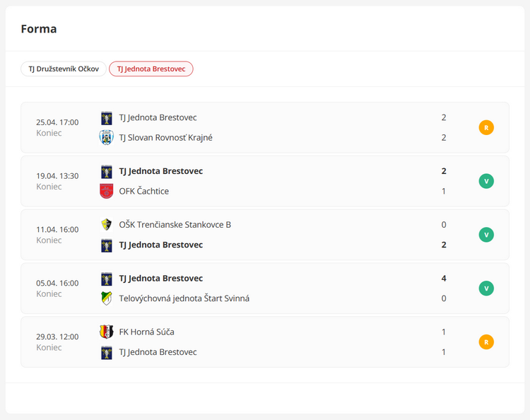Open TJ Jednota Brestovec name in 25.04. match
Viewport: 530px width, 420px height.
pos(158,117)
